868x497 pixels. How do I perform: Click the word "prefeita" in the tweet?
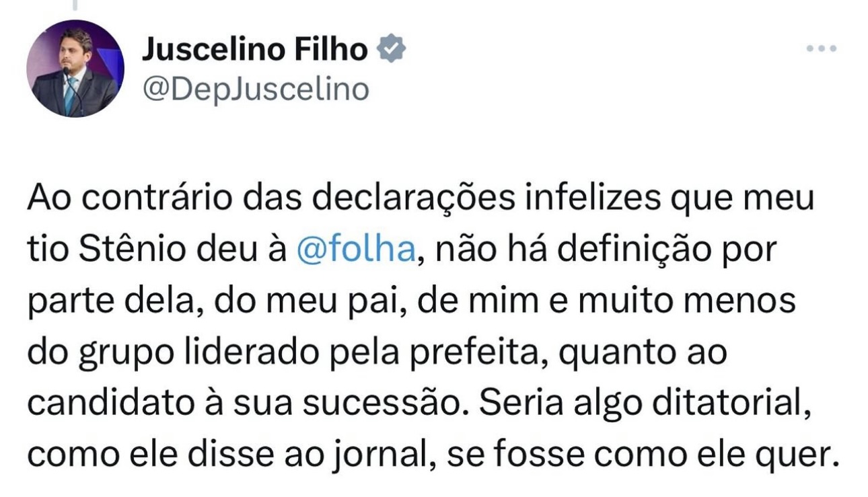pyautogui.click(x=494, y=352)
